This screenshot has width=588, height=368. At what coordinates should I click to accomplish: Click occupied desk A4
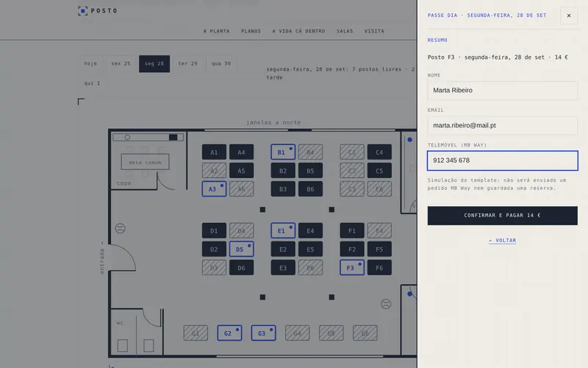(241, 152)
